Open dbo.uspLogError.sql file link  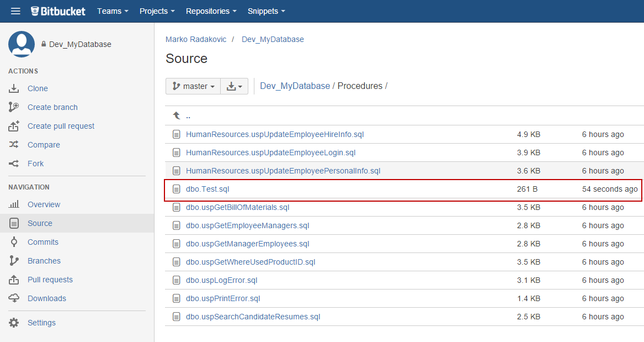(x=221, y=280)
